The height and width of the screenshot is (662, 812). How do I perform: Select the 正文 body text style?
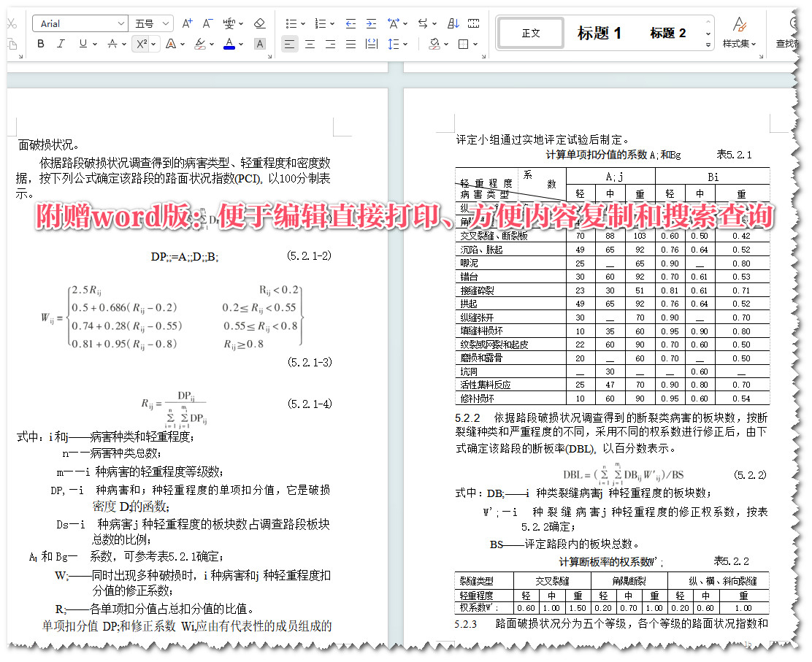[530, 32]
